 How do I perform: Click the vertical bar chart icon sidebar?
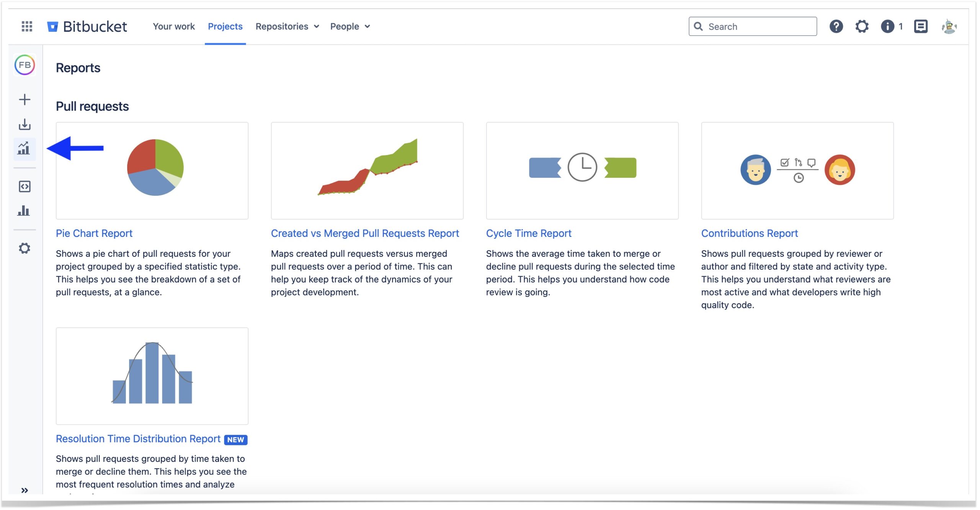tap(24, 210)
